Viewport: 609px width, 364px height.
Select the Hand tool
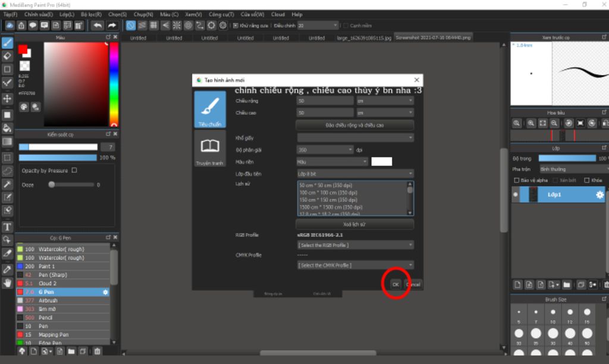point(7,283)
